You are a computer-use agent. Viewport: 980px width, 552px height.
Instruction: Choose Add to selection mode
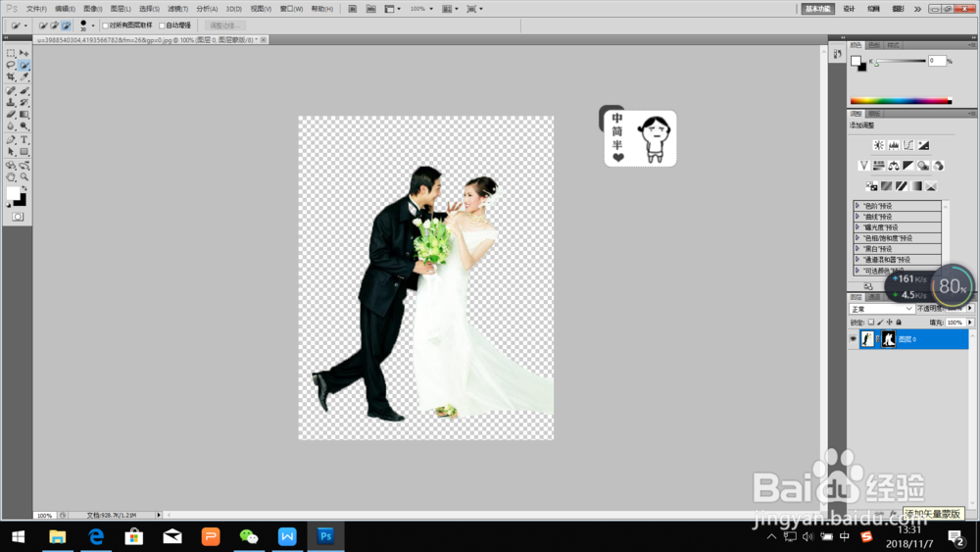54,25
